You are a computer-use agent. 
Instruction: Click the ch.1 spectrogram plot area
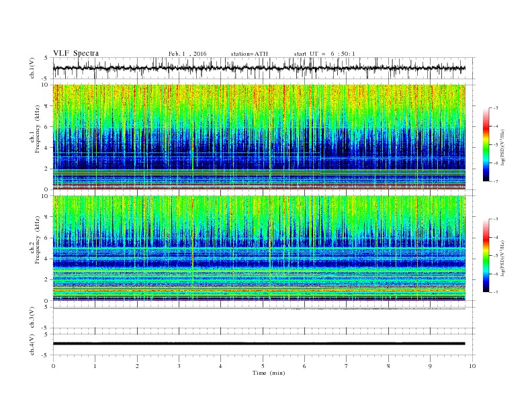[x=259, y=137]
